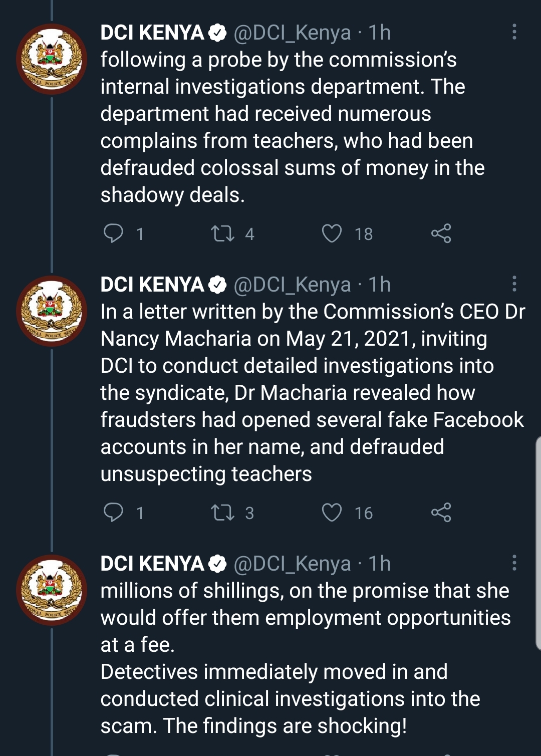Reply to the 'shadowy deals' tweet
This screenshot has height=756, width=541.
pos(113,233)
